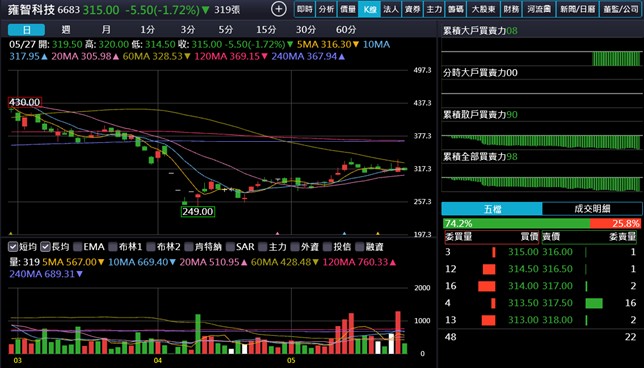Toggle the 短均 short moving average checkbox
This screenshot has width=644, height=368.
pyautogui.click(x=13, y=247)
